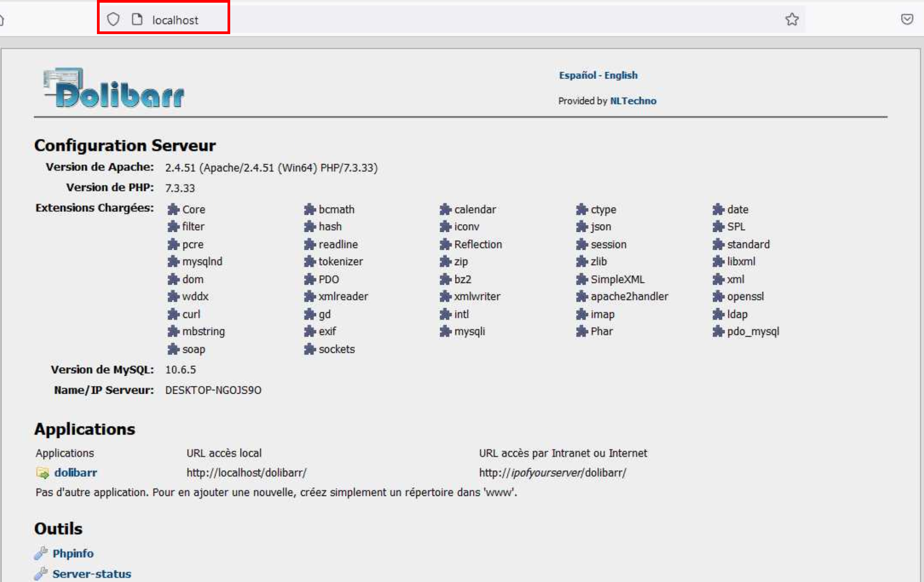Click the Dolibarr logo

pos(114,88)
